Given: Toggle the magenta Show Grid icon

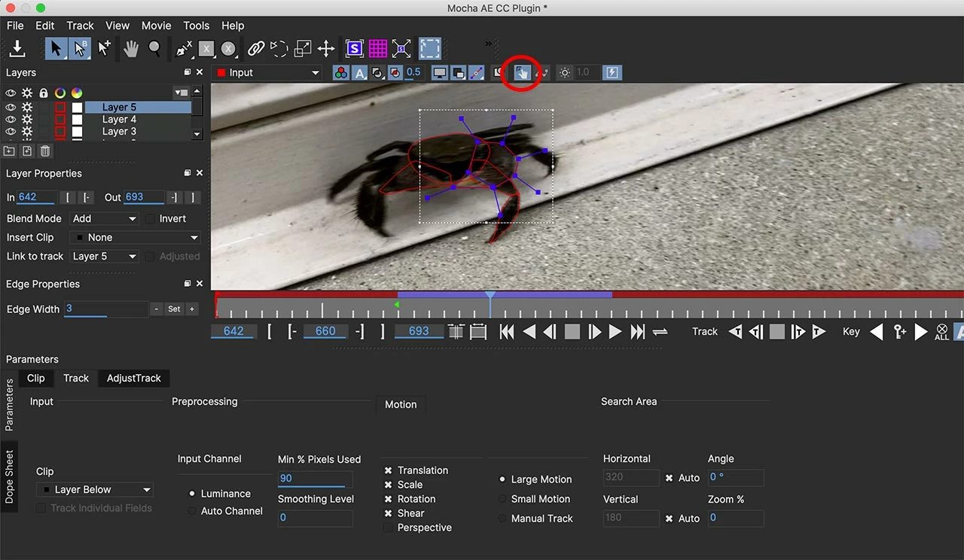Looking at the screenshot, I should click(x=378, y=49).
